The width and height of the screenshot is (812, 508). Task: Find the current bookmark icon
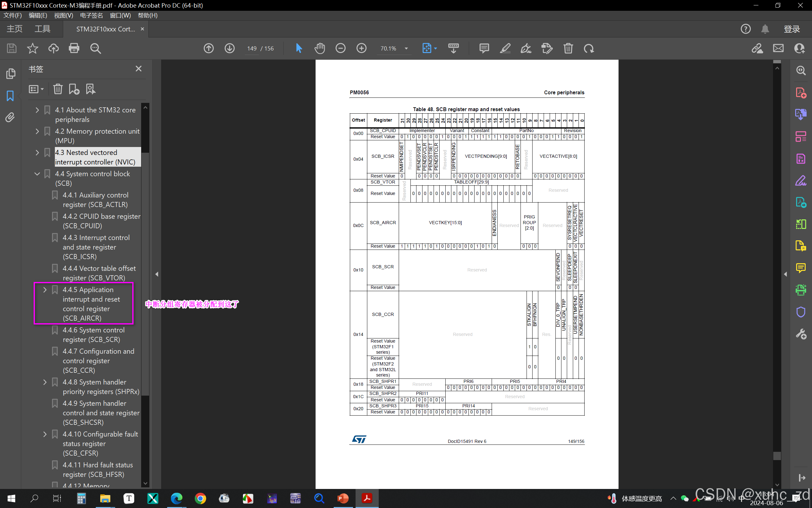click(x=91, y=89)
